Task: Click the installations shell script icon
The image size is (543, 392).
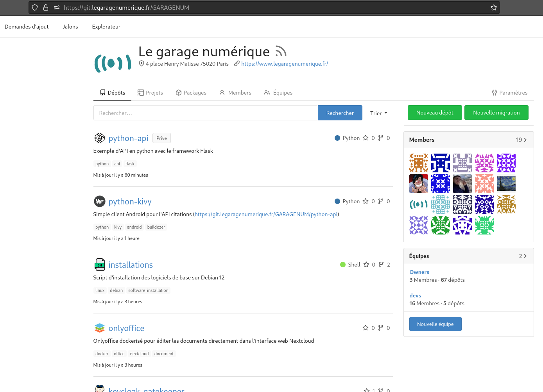Action: click(100, 265)
